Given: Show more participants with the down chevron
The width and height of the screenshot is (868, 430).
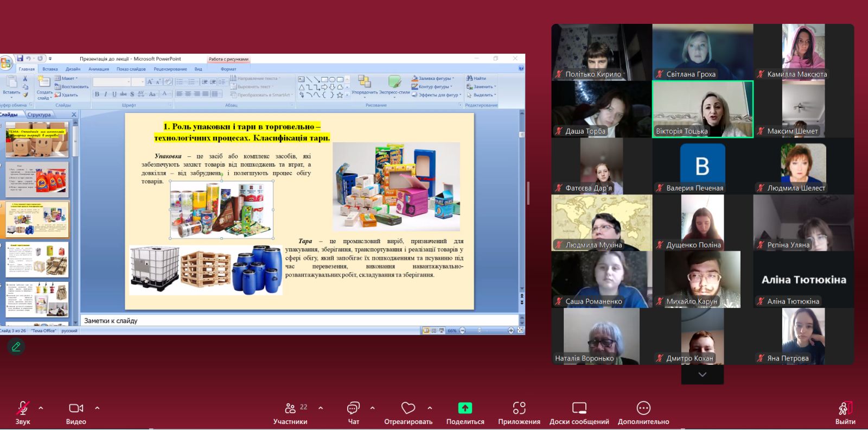Looking at the screenshot, I should (x=702, y=375).
